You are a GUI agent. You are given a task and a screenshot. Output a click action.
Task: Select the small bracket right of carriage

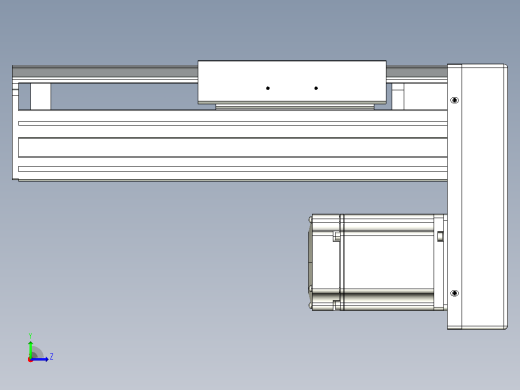click(398, 96)
